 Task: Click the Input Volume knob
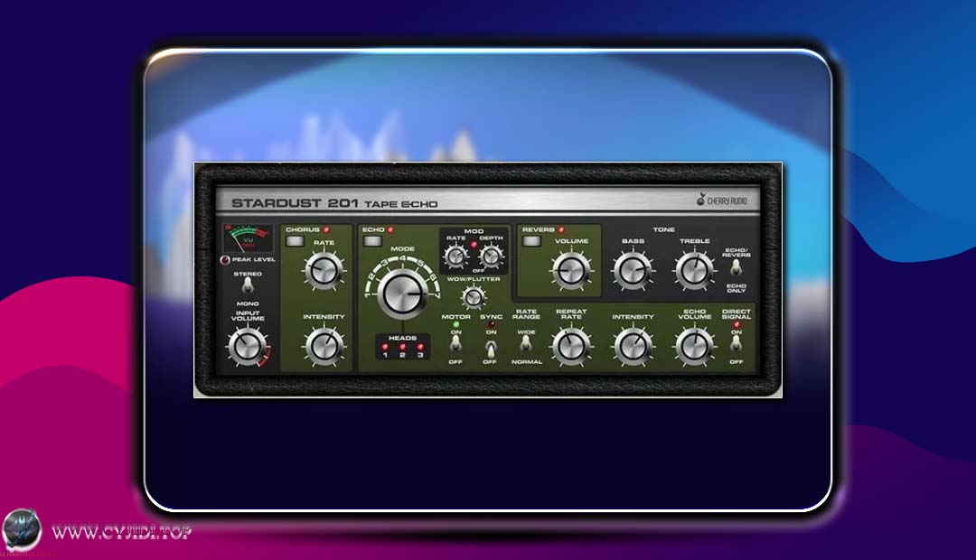(x=244, y=346)
